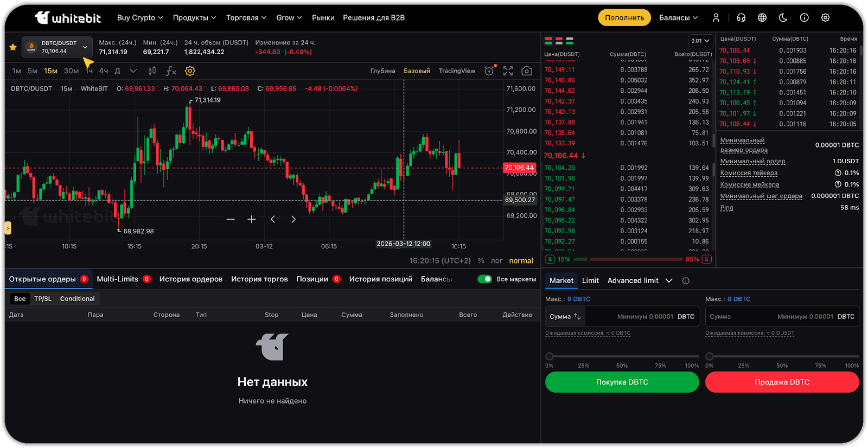Click the yellow chart settings gear
The width and height of the screenshot is (868, 448).
coord(190,71)
